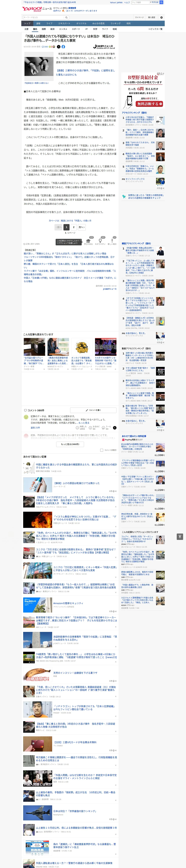Focus the キーワードを入力 search field

pos(44,17)
